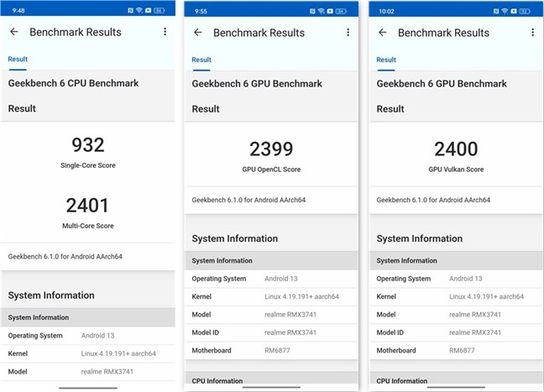Tap back arrow in CPU Benchmark screen

tap(14, 32)
